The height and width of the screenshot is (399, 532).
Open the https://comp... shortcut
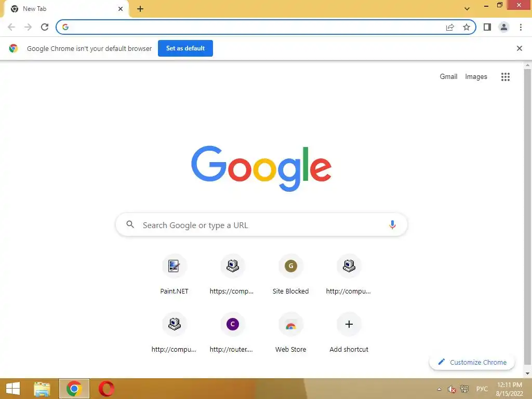tap(232, 274)
